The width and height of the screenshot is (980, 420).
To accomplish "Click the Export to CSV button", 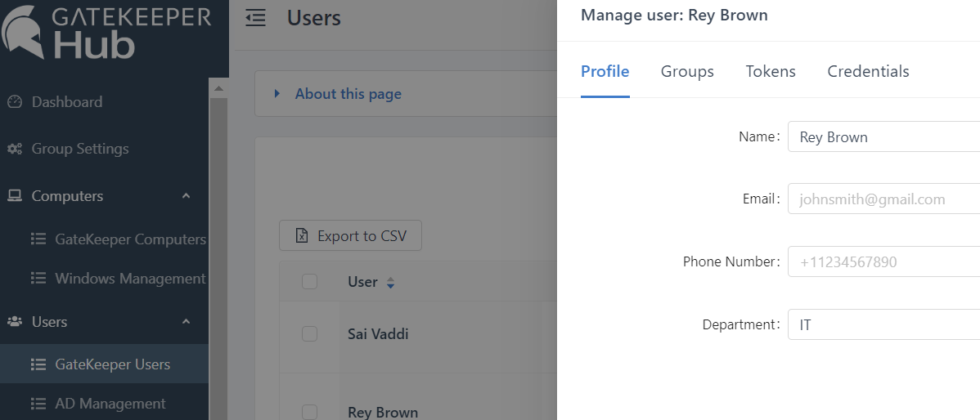I will [350, 236].
